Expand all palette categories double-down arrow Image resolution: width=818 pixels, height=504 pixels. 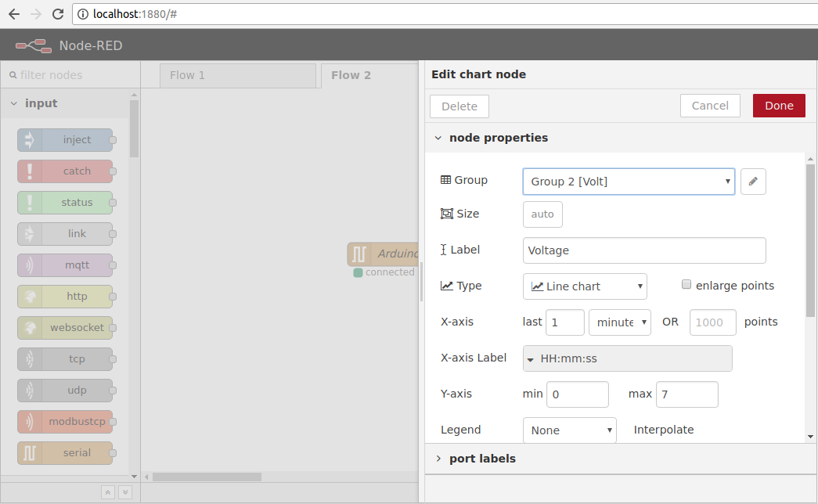125,492
